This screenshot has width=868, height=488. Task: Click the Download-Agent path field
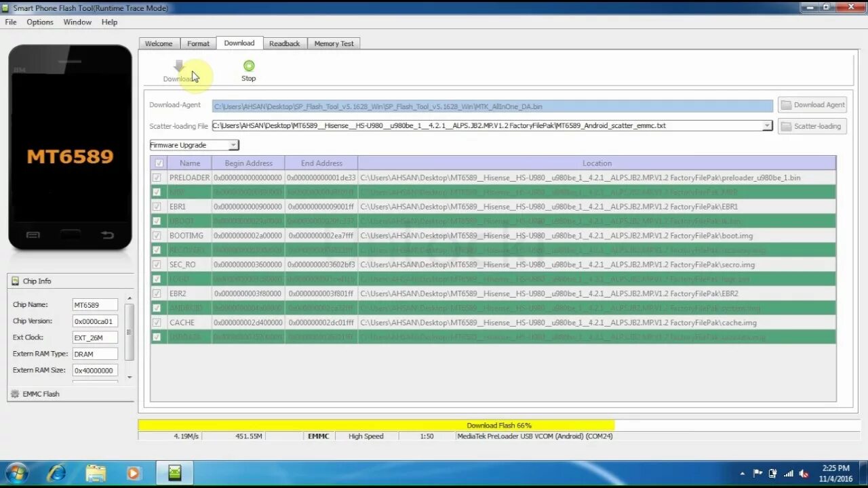pyautogui.click(x=492, y=106)
